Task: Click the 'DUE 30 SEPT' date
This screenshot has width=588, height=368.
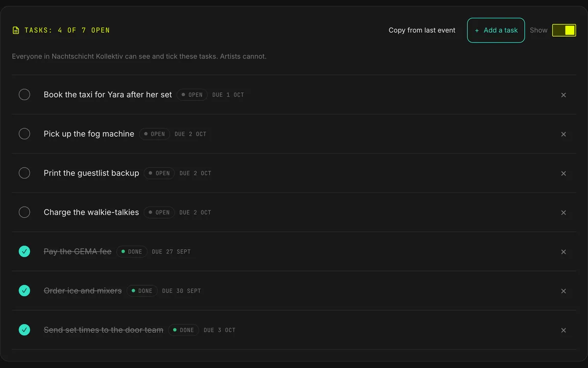Action: [182, 291]
